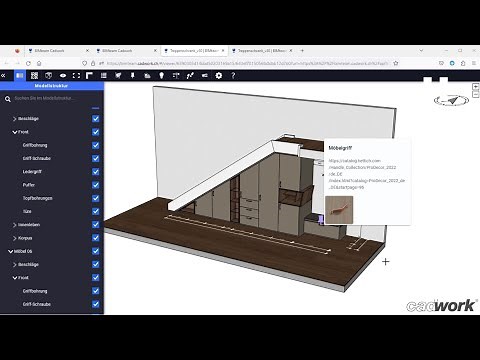Zoom in with the plus button in the viewport
480x360 pixels.
coord(476,87)
